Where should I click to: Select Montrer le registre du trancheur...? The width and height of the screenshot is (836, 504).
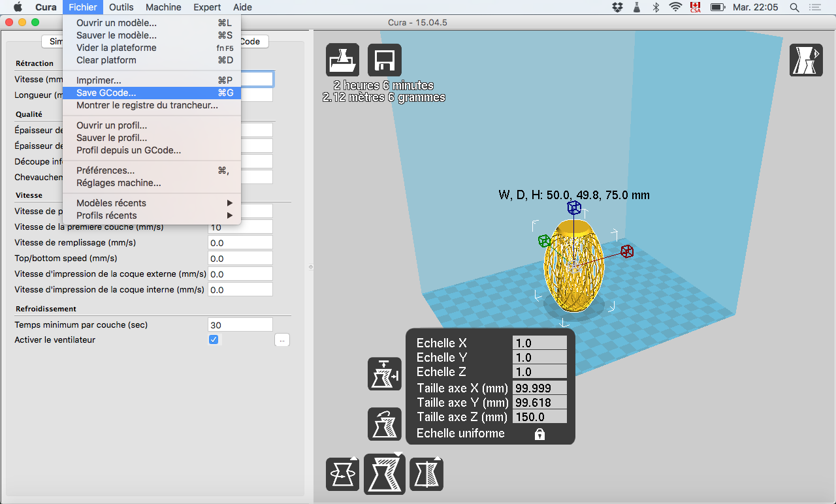coord(152,105)
